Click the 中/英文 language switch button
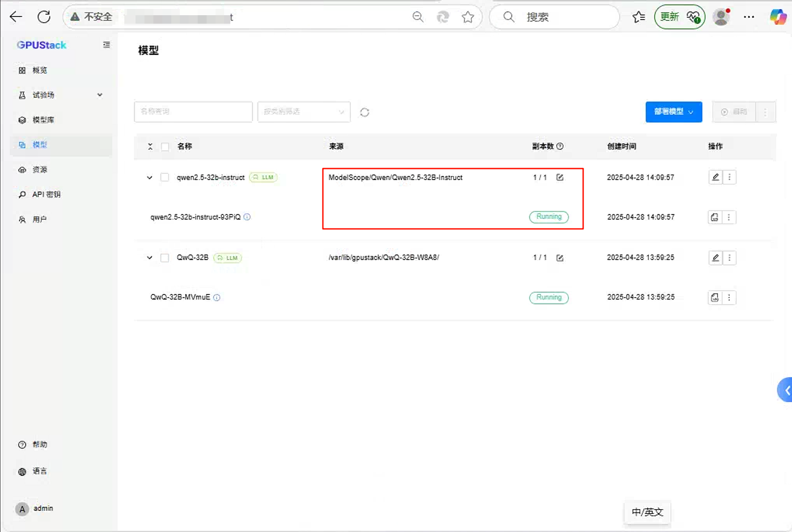This screenshot has height=532, width=792. tap(647, 512)
